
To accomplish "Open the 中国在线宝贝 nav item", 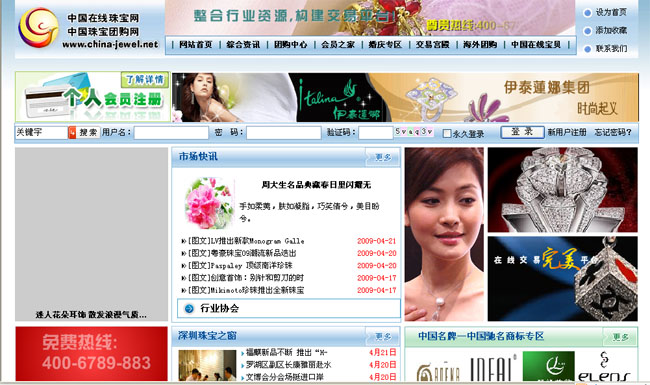I will tap(536, 45).
